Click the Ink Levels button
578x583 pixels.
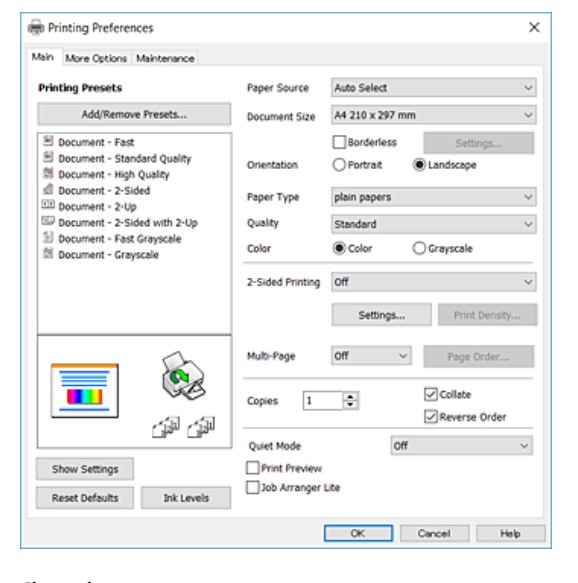[186, 498]
